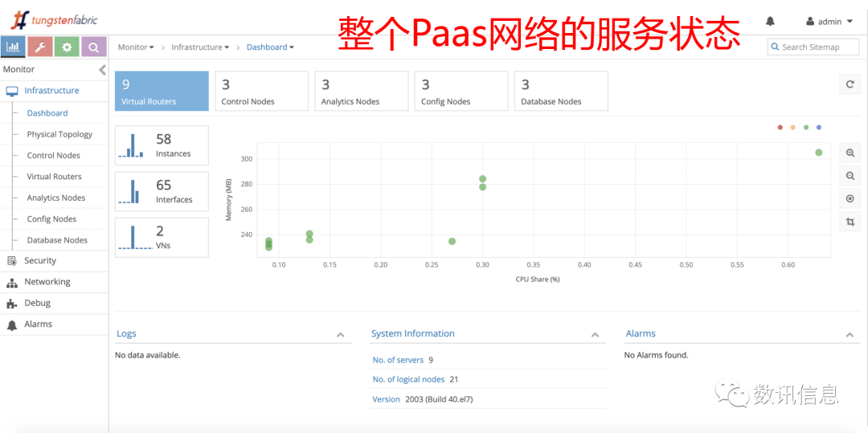Click the No. of logical nodes link
The width and height of the screenshot is (868, 433).
pyautogui.click(x=408, y=379)
